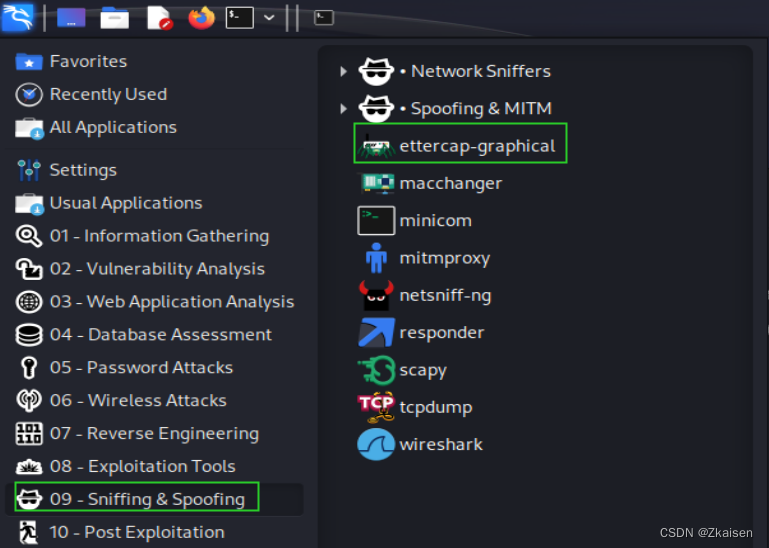Click the Spoofing & MITM hat icon

pos(376,108)
